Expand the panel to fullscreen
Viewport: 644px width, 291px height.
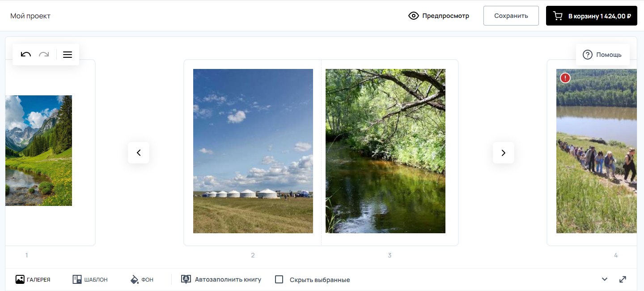pos(623,279)
